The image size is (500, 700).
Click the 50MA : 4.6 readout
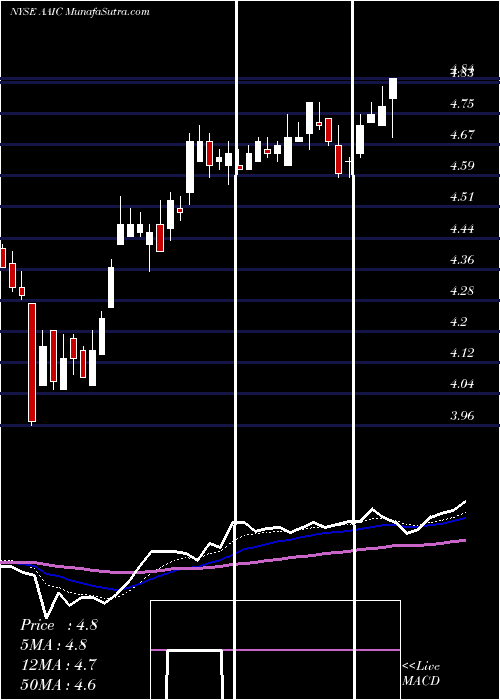(58, 684)
